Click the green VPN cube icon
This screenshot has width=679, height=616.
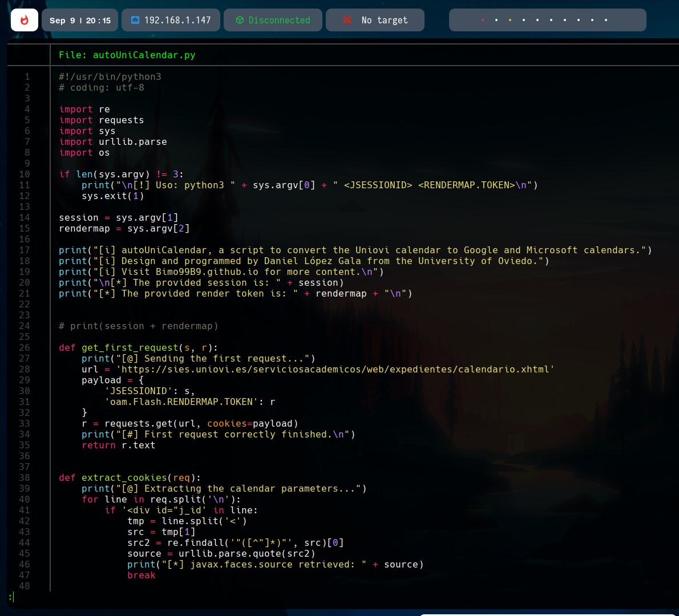(x=240, y=20)
